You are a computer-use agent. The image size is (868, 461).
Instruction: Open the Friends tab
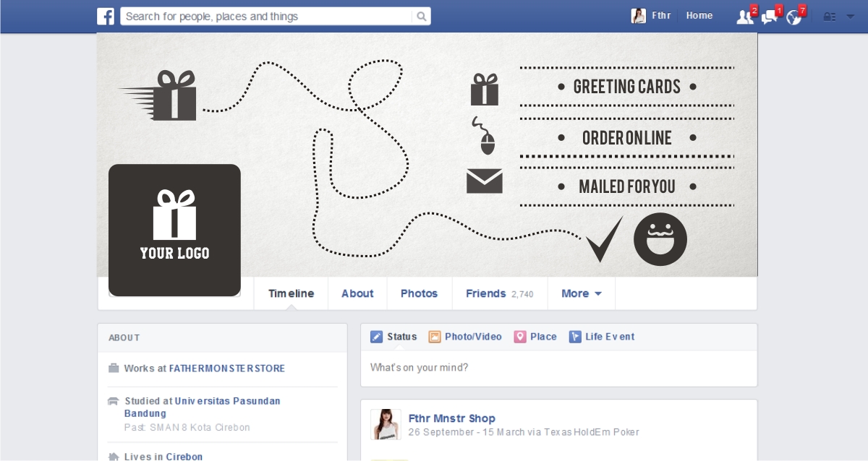click(x=500, y=293)
